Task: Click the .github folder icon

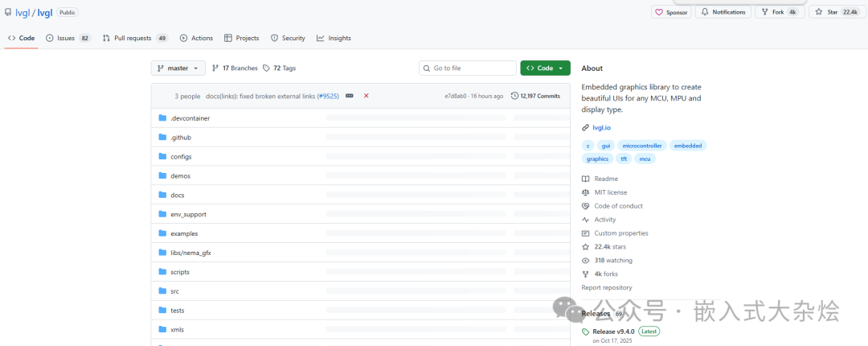Action: [162, 137]
